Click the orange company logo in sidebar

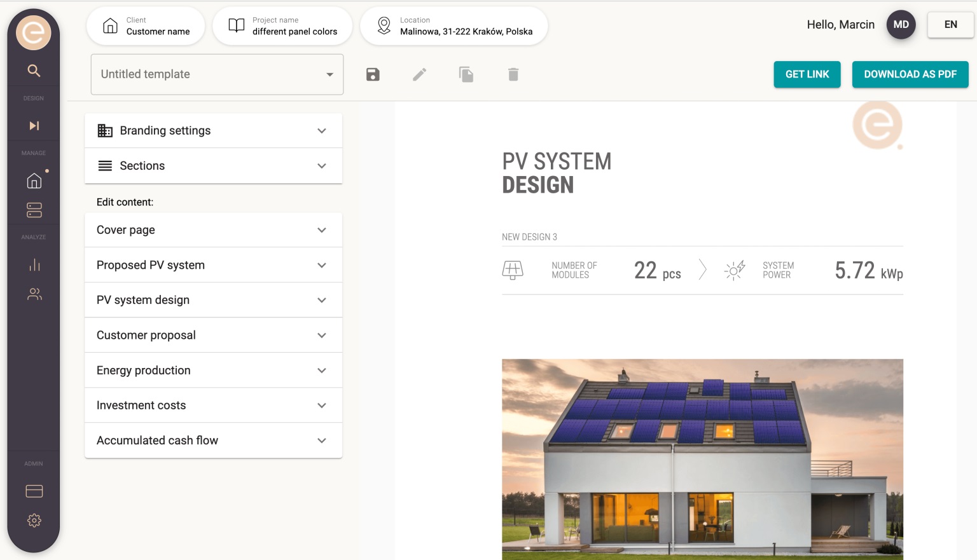(x=33, y=32)
